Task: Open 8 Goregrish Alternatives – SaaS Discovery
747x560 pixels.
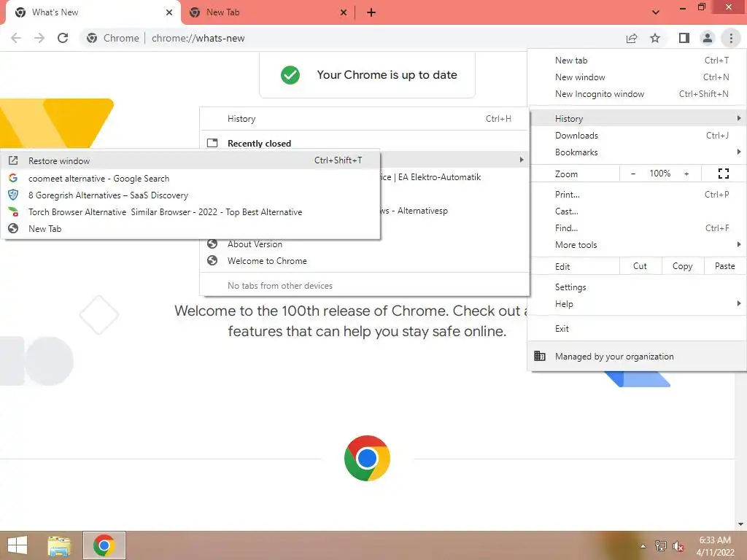Action: pos(190,195)
